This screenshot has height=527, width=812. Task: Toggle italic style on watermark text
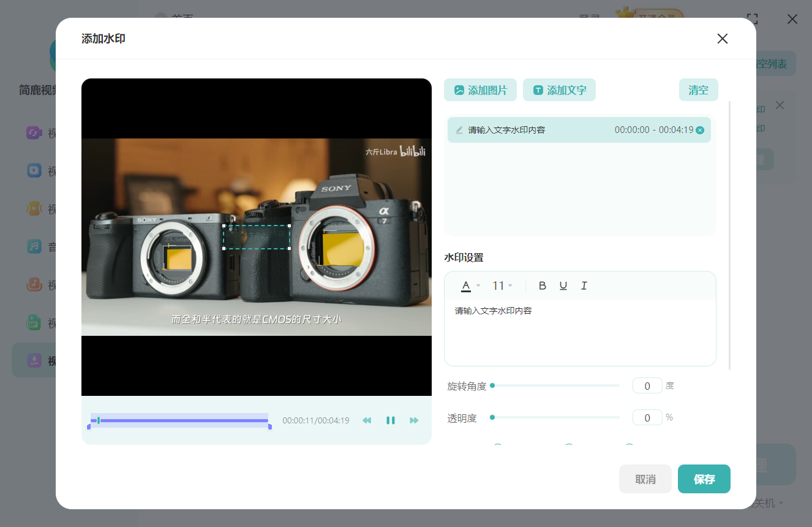click(x=584, y=286)
